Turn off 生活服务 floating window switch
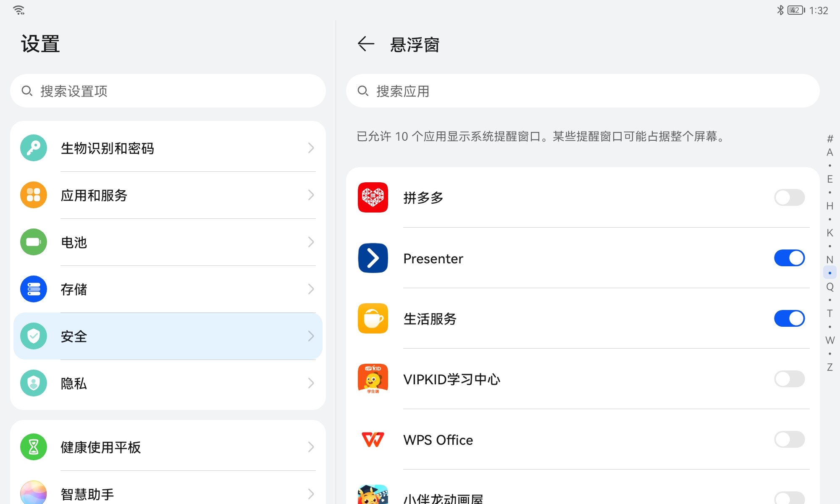The width and height of the screenshot is (840, 504). pyautogui.click(x=790, y=318)
